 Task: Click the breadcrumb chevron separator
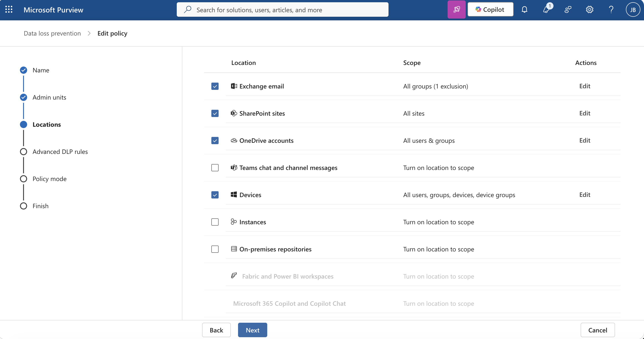89,33
